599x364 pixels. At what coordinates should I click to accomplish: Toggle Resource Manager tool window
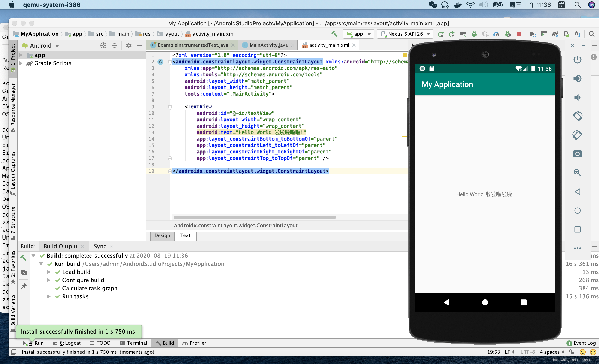pos(13,108)
